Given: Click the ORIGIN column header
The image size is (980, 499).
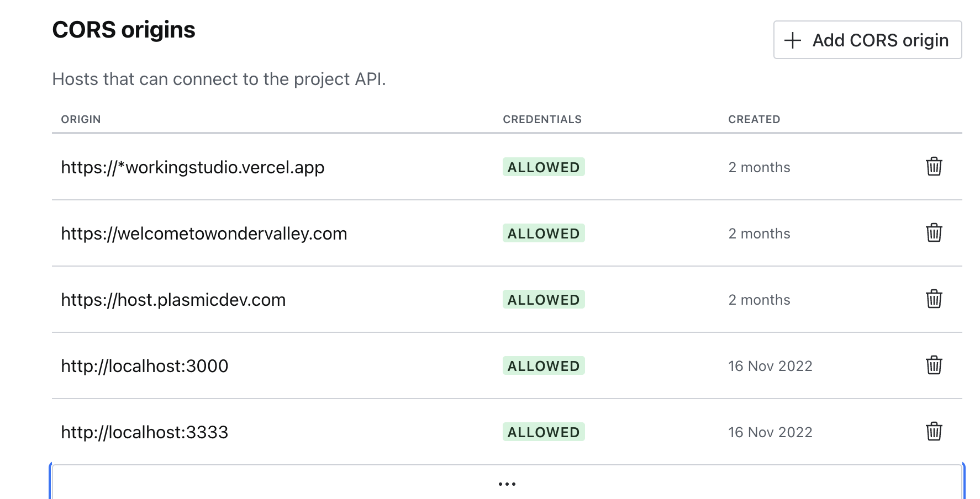Looking at the screenshot, I should pos(81,119).
